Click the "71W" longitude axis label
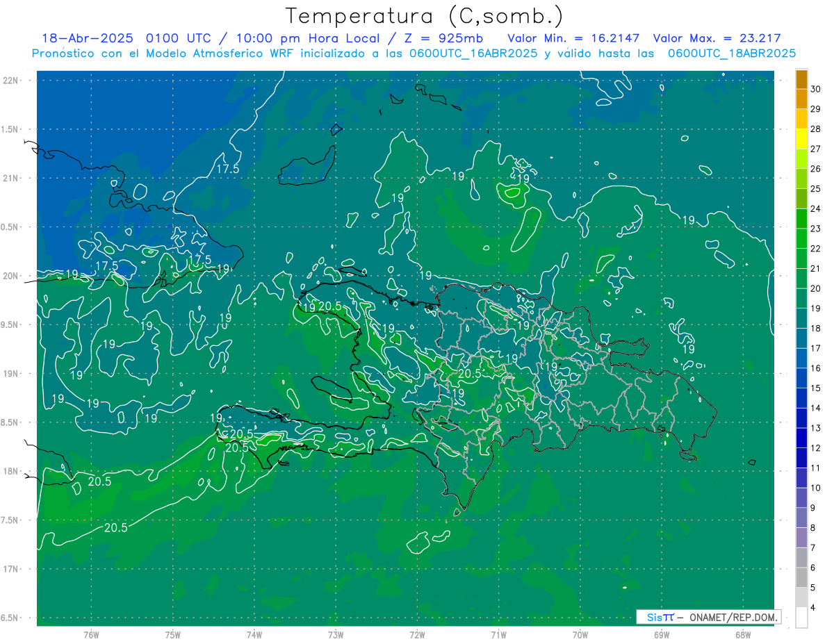This screenshot has height=644, width=834. pos(499,634)
